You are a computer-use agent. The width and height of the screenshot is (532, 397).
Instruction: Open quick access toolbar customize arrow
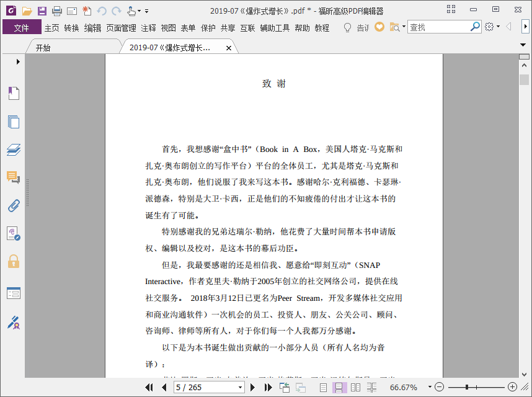click(146, 11)
